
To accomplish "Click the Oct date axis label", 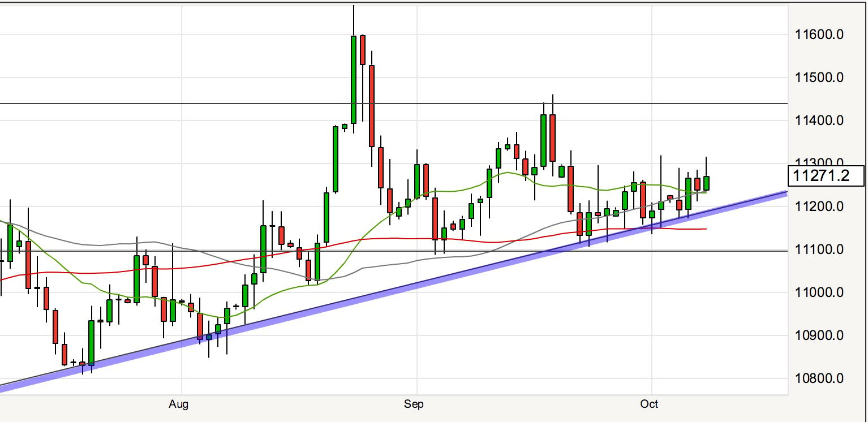I will [650, 404].
